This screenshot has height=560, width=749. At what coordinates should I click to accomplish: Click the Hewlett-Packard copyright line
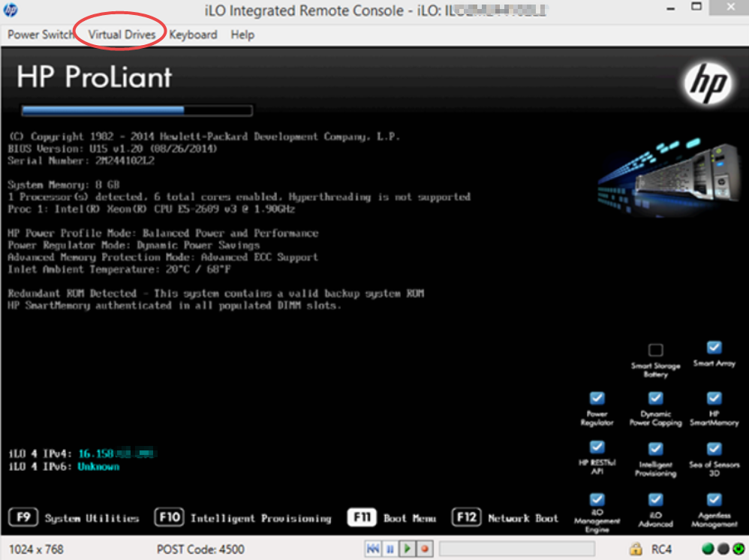[204, 137]
